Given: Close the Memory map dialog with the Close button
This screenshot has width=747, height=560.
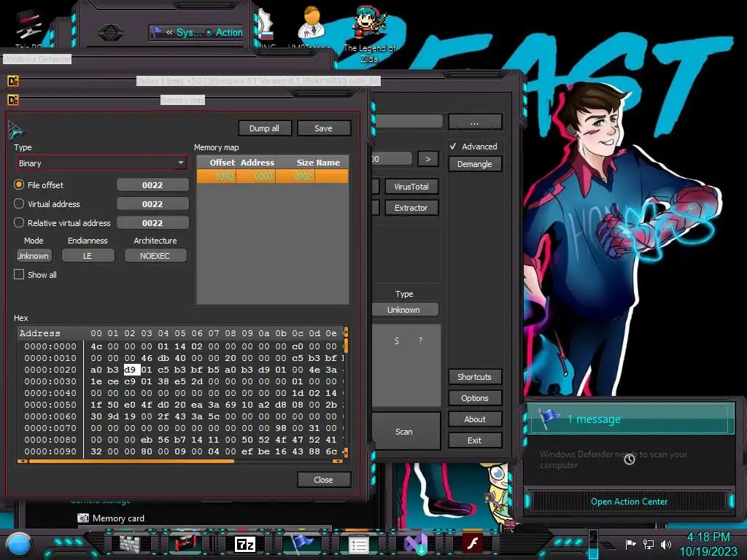Looking at the screenshot, I should click(323, 480).
